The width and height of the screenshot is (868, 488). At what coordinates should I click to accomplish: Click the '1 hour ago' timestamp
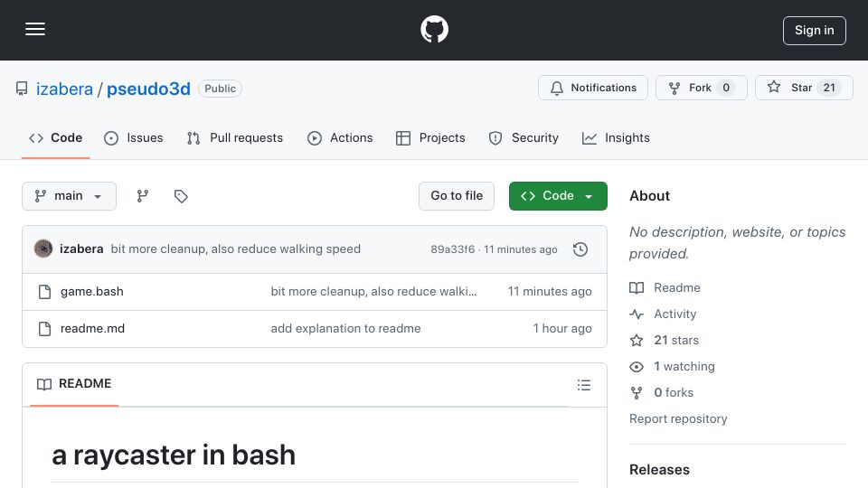tap(562, 329)
